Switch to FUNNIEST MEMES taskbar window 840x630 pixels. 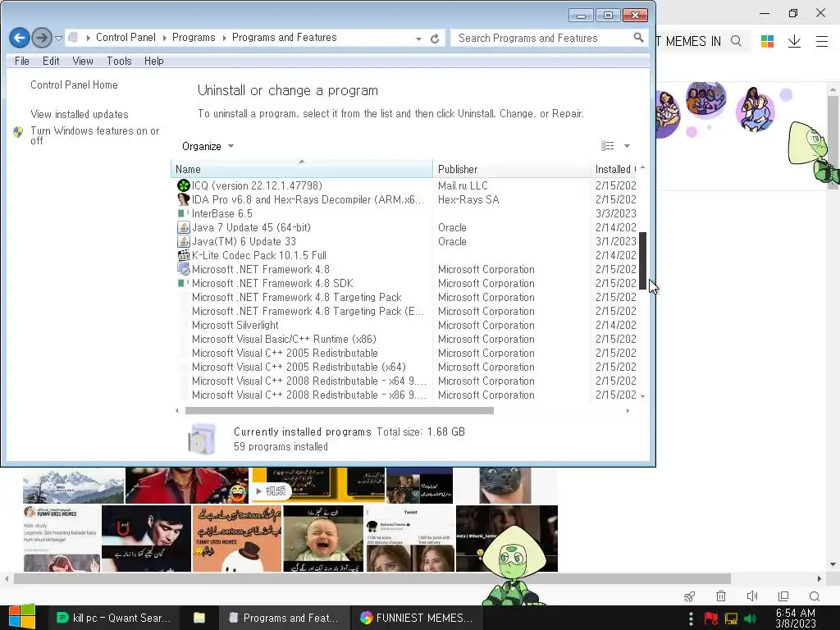(416, 618)
